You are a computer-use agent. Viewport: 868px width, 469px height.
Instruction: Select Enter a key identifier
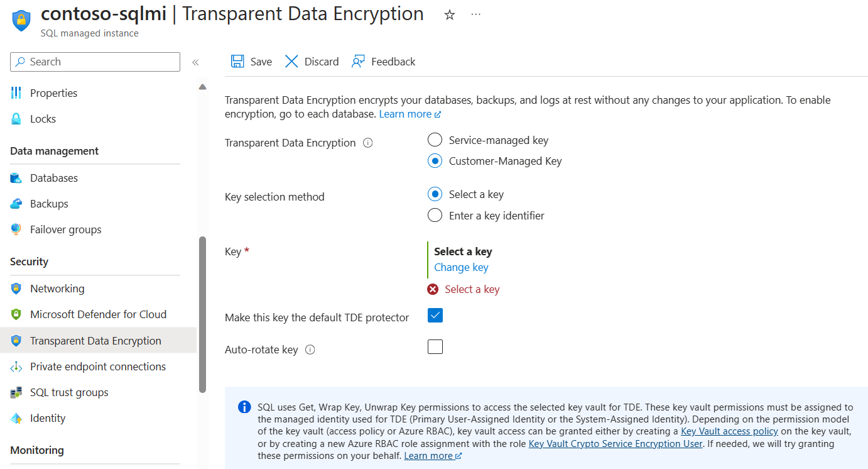(x=435, y=215)
